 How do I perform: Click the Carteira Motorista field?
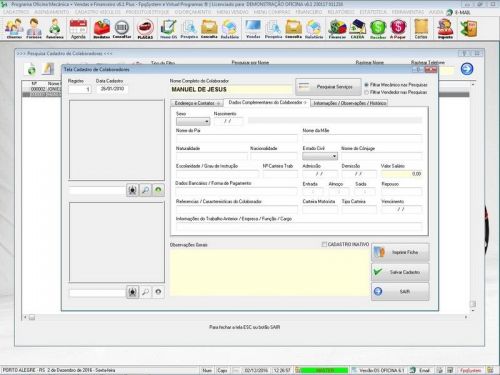coord(320,209)
